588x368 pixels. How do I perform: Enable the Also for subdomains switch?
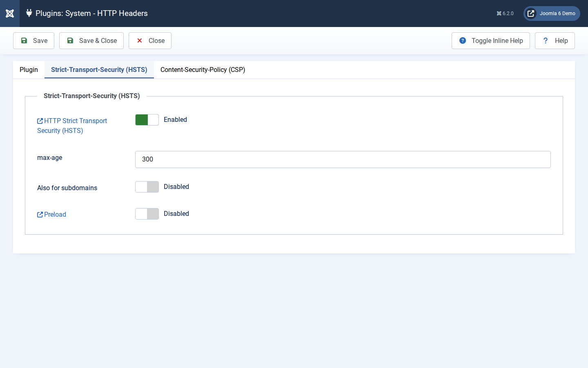147,187
